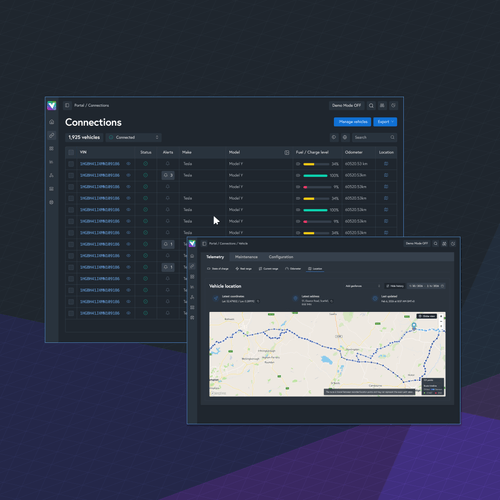Screen dimensions: 500x500
Task: Click the status indicator of the first table row
Action: pos(145,164)
